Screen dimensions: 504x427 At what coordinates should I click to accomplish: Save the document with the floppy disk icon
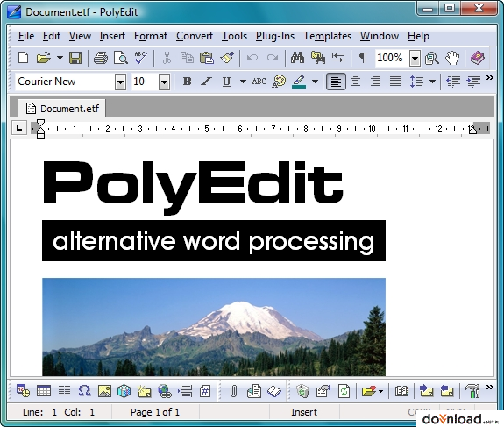coord(75,58)
